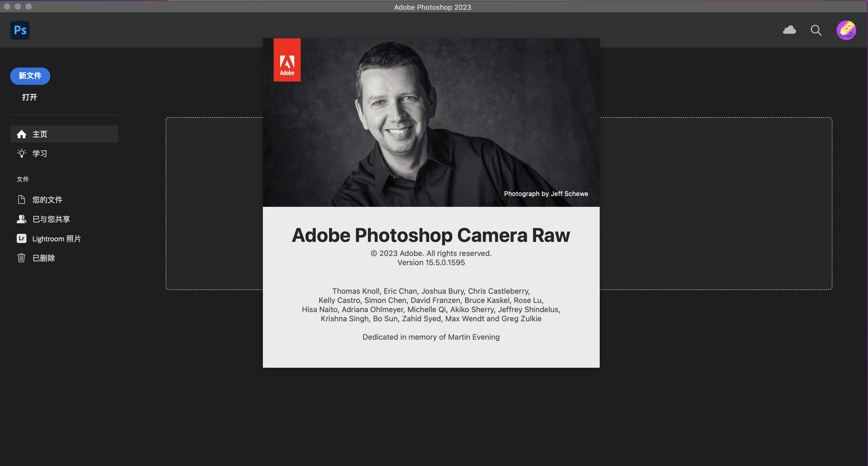
Task: Click the Shared with You person icon
Action: click(22, 219)
